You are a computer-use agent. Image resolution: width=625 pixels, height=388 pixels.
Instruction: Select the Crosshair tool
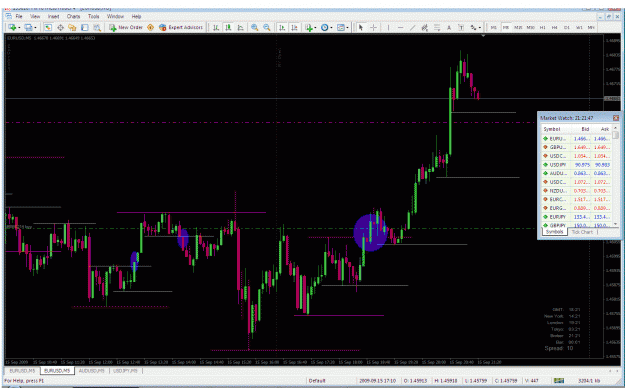373,28
